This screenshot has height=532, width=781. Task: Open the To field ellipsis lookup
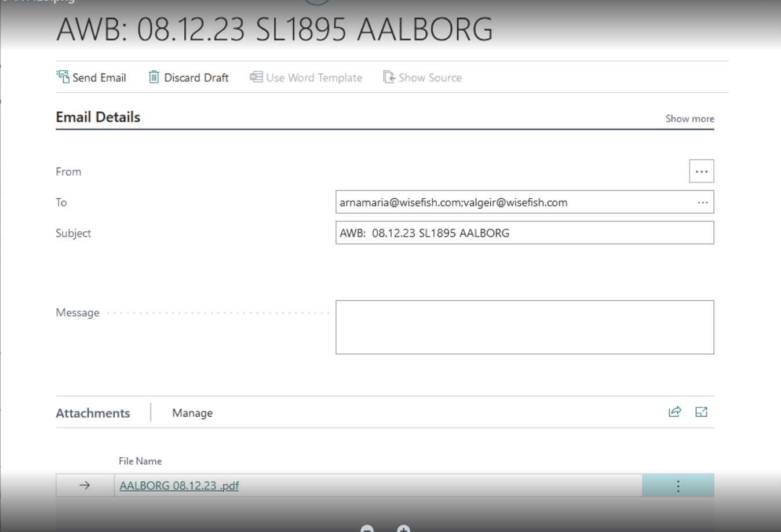click(x=703, y=203)
